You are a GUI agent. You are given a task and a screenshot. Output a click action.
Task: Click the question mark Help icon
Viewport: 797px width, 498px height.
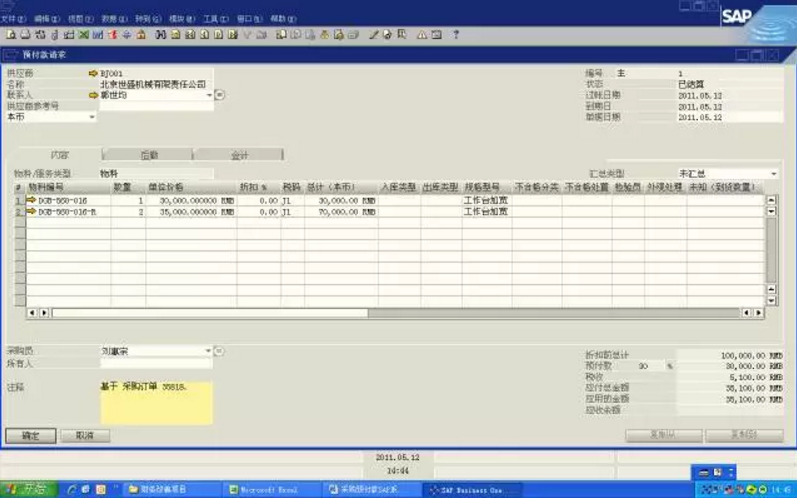456,35
